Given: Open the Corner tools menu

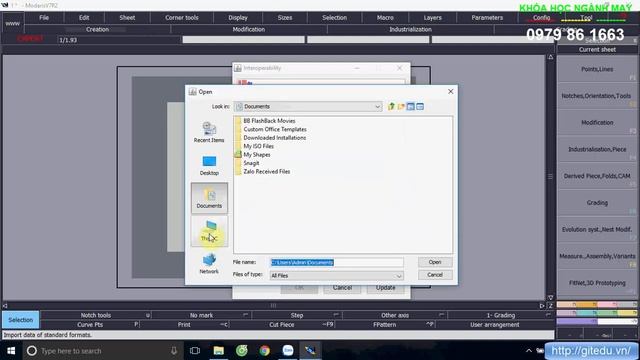Looking at the screenshot, I should (x=182, y=18).
